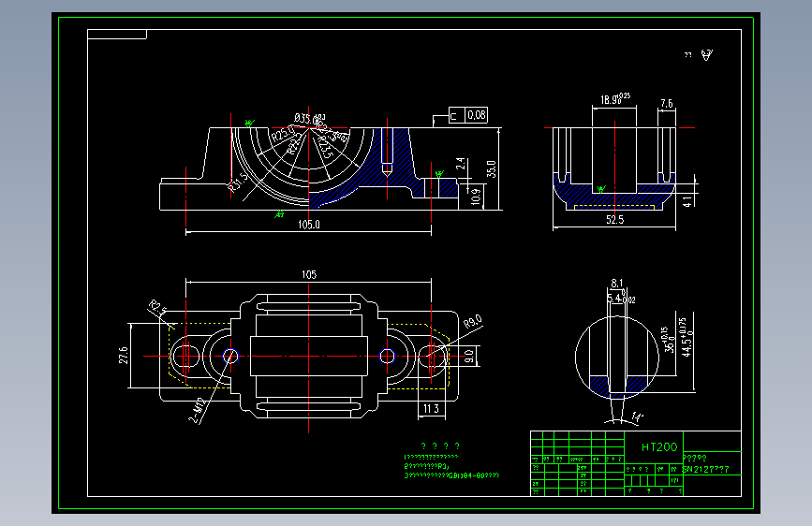Viewport: 812px width, 526px height.
Task: Click the 35.0 height dimension text
Action: coord(492,168)
